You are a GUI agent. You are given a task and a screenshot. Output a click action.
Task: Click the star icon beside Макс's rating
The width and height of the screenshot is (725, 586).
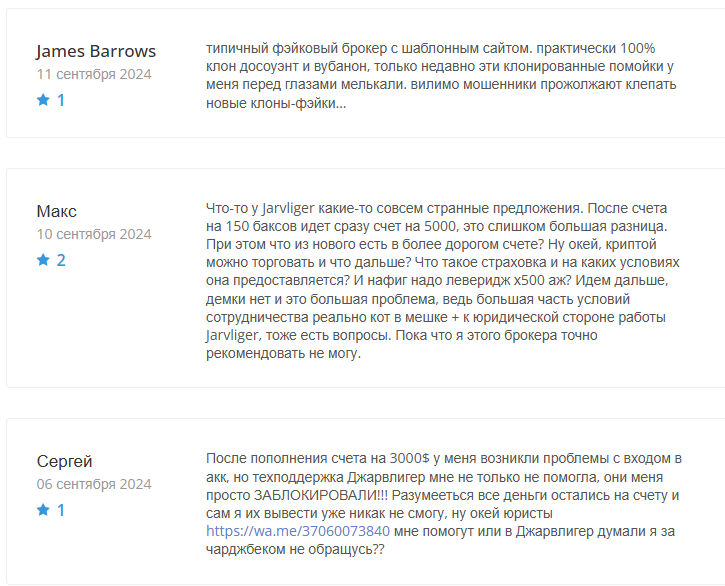pyautogui.click(x=43, y=259)
